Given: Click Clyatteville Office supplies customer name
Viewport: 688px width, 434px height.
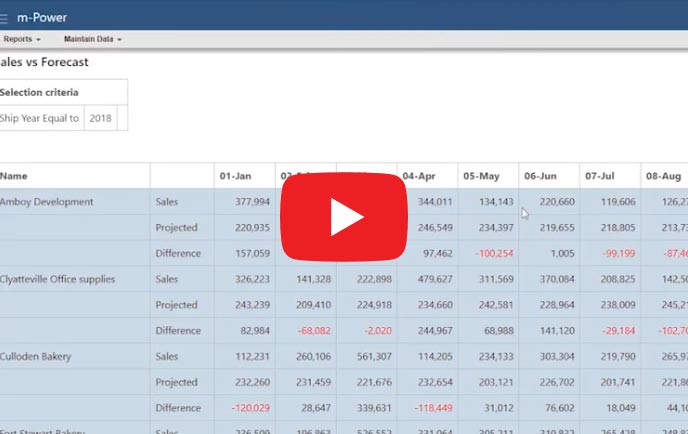Looking at the screenshot, I should click(58, 280).
